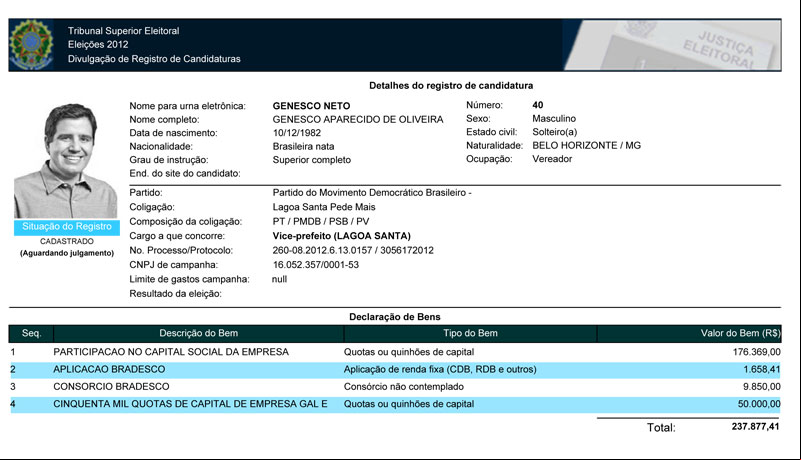
Task: Click the CONSORCIO BRADESCO row description
Action: coord(111,386)
